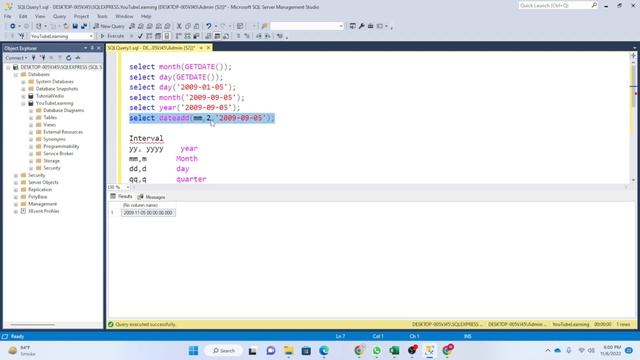Select the PolyBase folder
This screenshot has height=360, width=640.
click(38, 197)
